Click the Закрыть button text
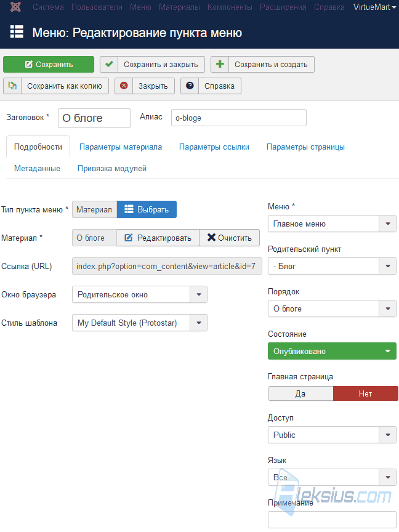This screenshot has width=399, height=532. pyautogui.click(x=153, y=86)
